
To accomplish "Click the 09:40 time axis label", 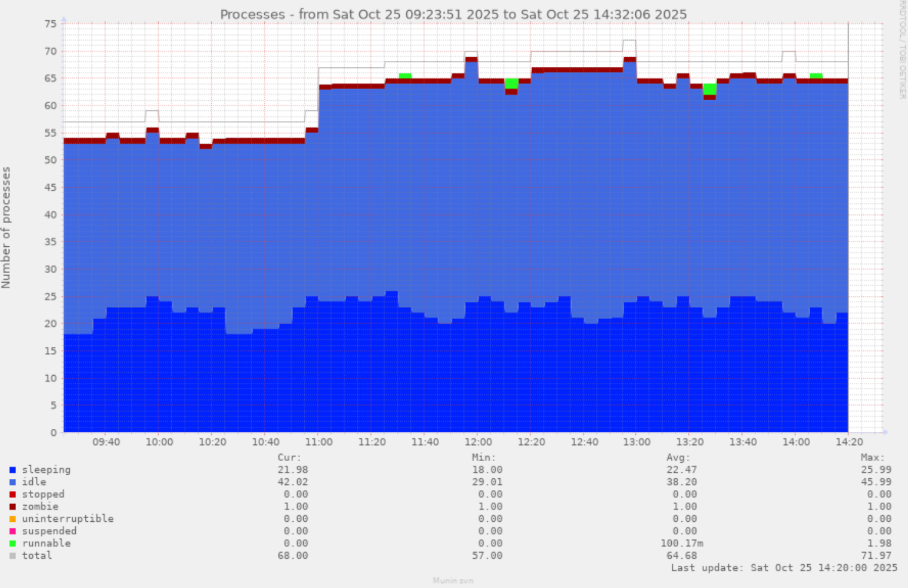I will coord(106,442).
